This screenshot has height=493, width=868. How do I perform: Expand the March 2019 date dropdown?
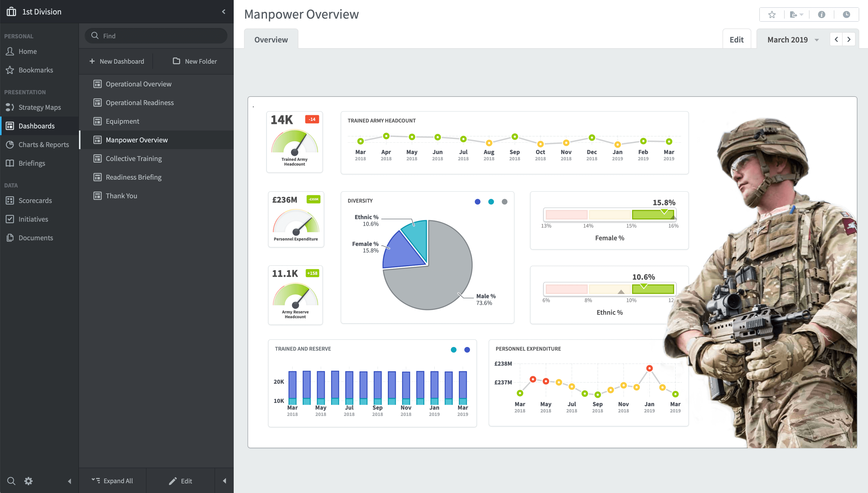[x=817, y=40]
